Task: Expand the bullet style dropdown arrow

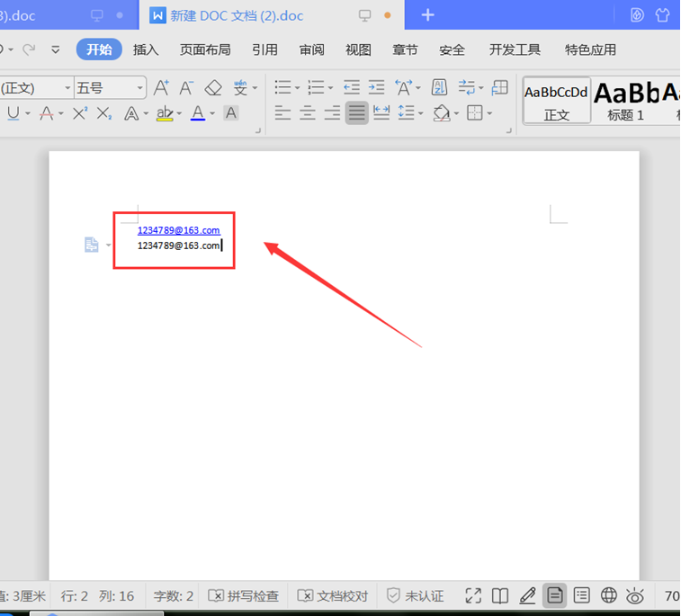Action: point(298,88)
